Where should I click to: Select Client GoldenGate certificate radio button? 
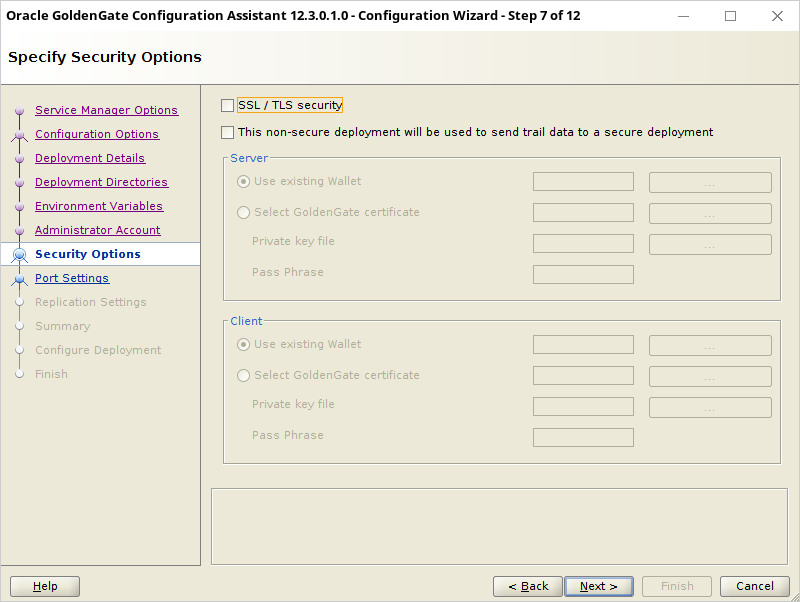243,375
